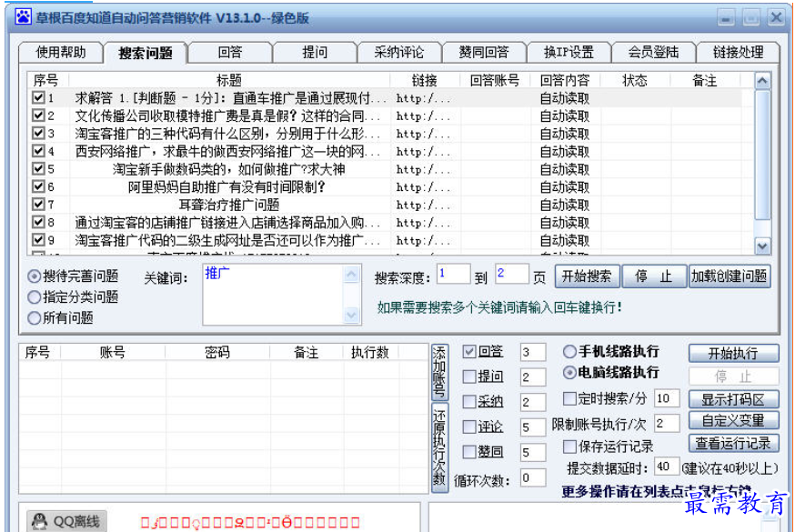Enable the 定时搜索/分 checkbox
795x532 pixels.
click(570, 398)
